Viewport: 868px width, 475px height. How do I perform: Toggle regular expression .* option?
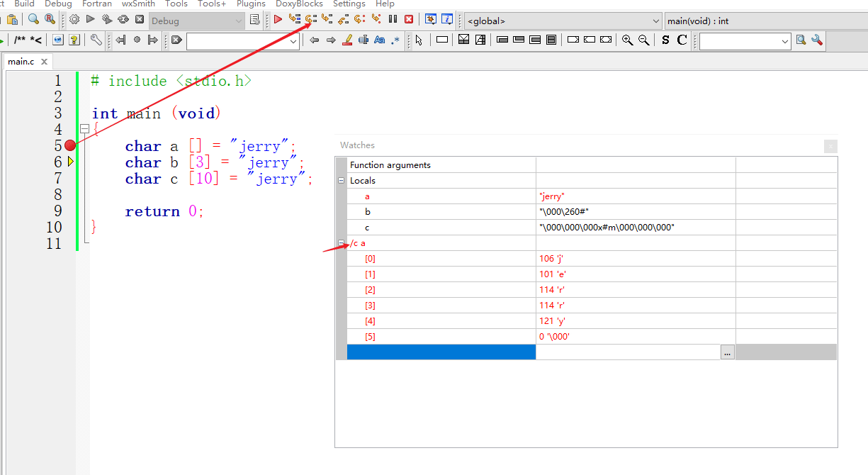395,40
